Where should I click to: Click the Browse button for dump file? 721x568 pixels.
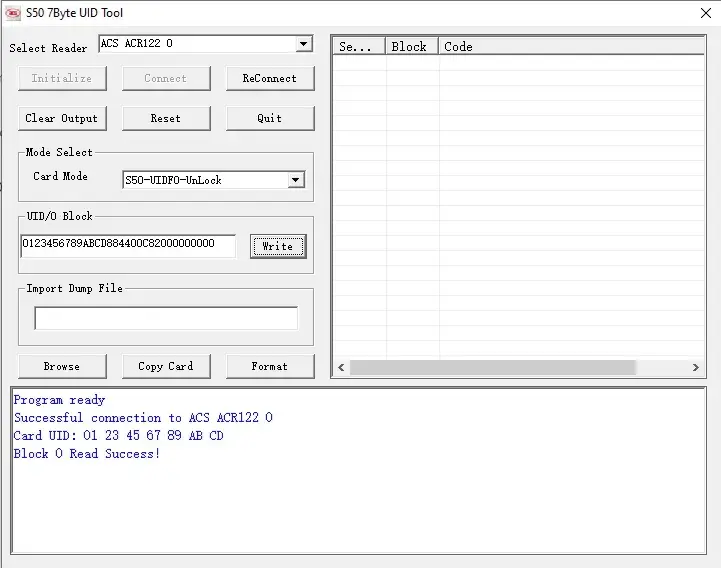pyautogui.click(x=61, y=366)
